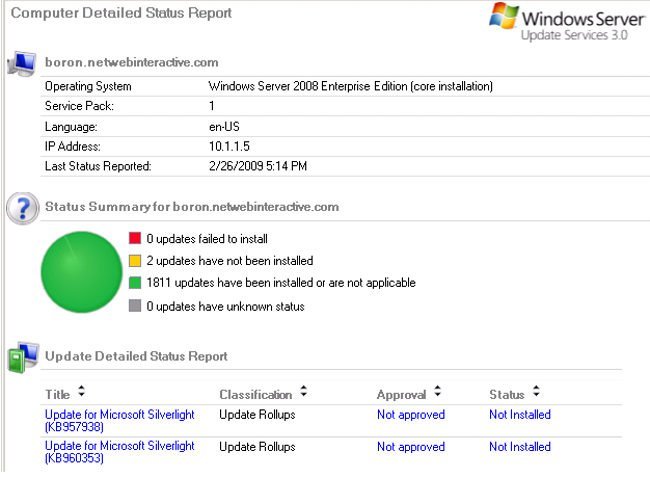Sort by Title column arrows
The width and height of the screenshot is (650, 478).
pyautogui.click(x=81, y=393)
